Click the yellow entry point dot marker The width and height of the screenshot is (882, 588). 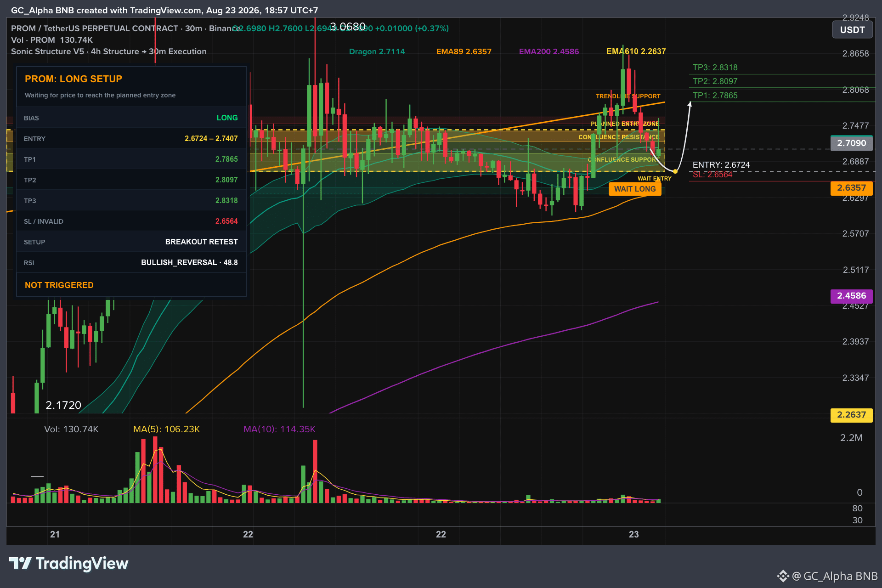[x=675, y=171]
